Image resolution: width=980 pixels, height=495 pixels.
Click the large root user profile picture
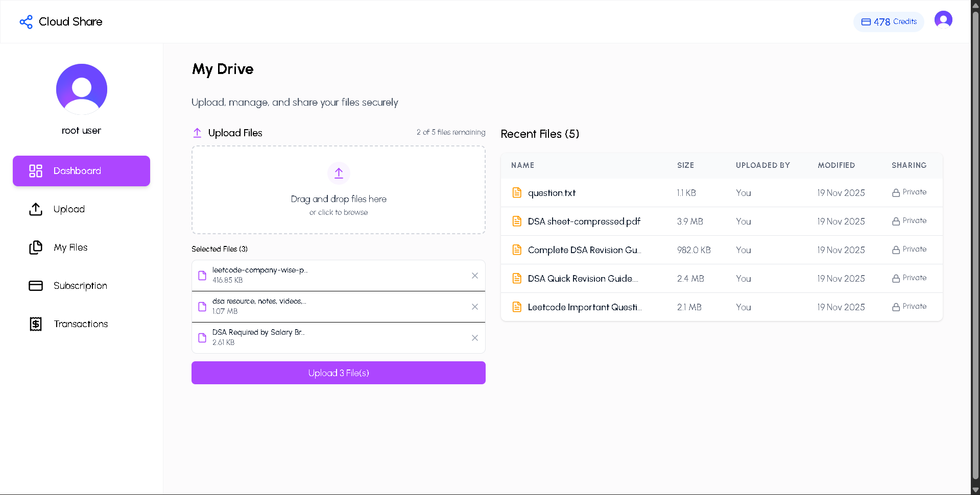(82, 89)
